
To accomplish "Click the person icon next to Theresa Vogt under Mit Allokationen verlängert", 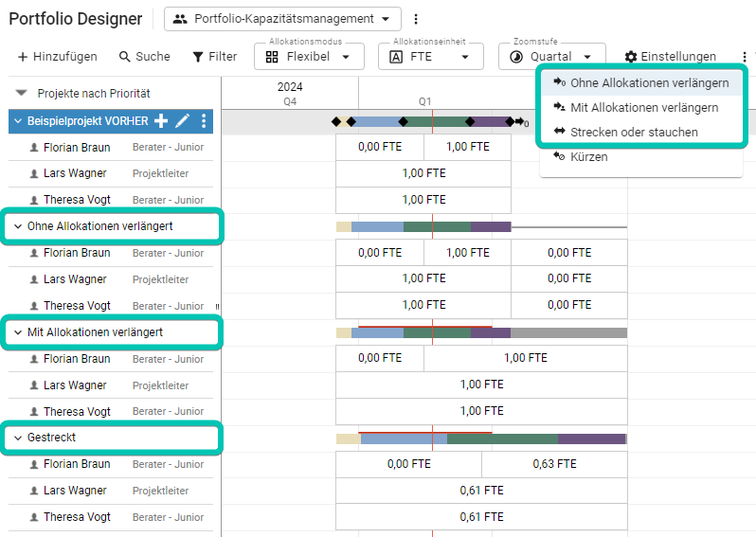I will [x=34, y=412].
